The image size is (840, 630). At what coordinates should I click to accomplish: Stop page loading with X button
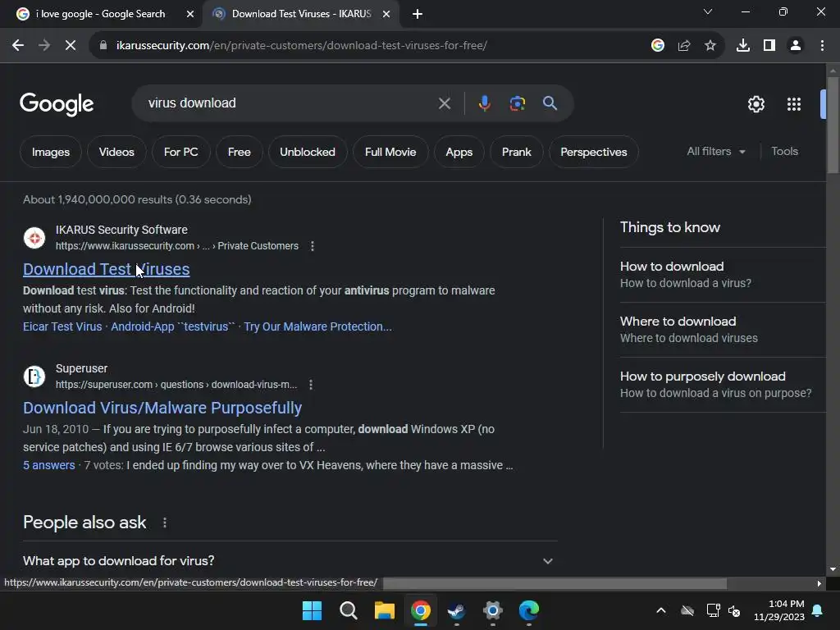pyautogui.click(x=71, y=46)
